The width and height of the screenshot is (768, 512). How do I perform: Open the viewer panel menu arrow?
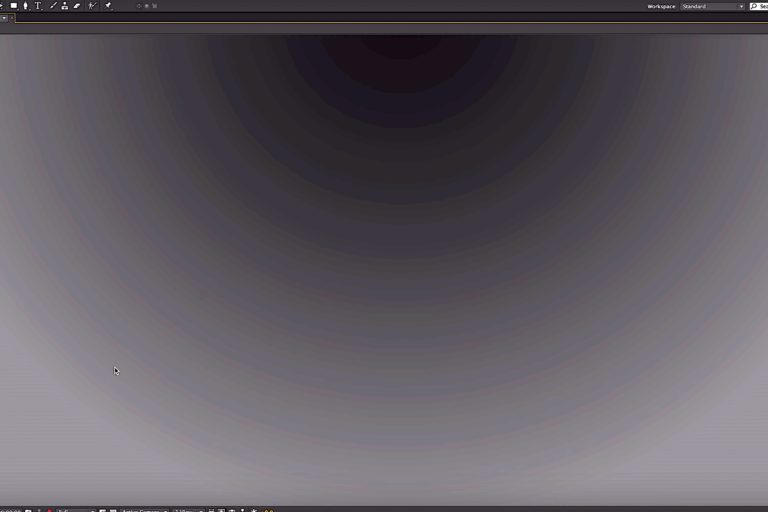tap(4, 18)
